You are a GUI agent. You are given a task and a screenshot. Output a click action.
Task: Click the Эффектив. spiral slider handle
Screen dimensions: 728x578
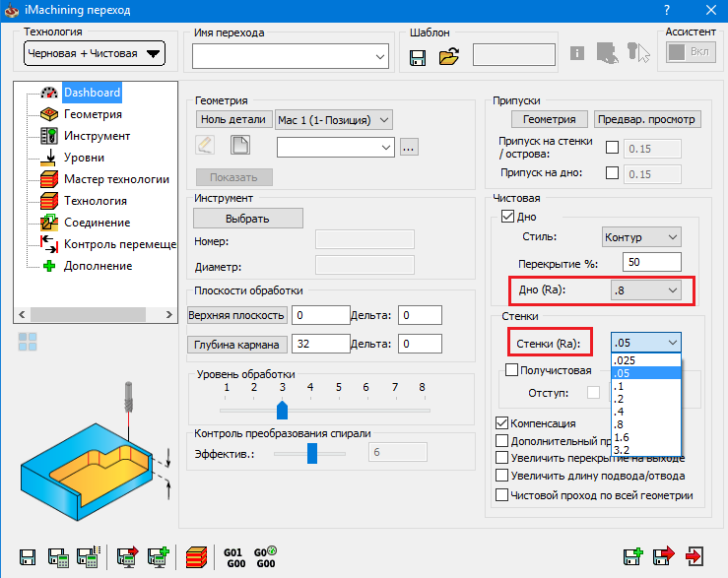pos(312,453)
